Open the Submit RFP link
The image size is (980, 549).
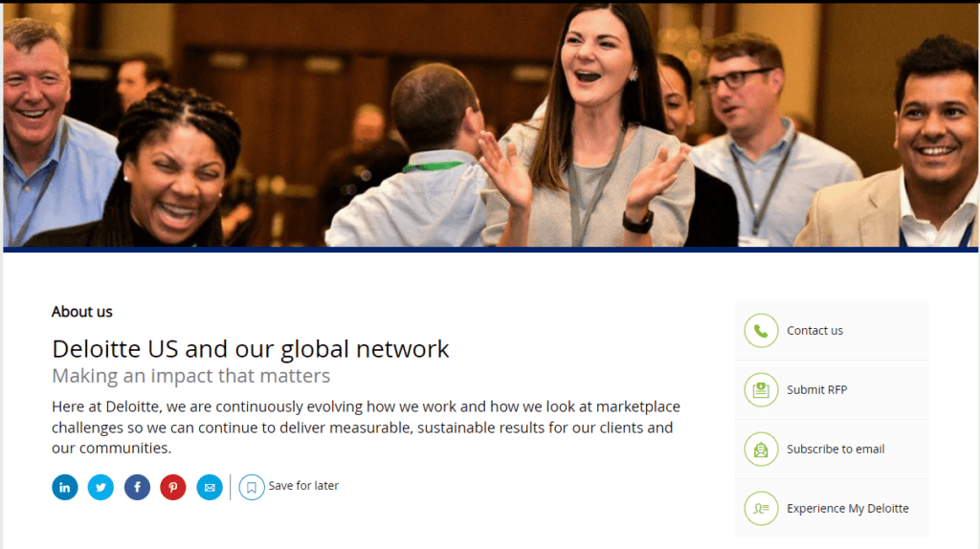tap(817, 389)
